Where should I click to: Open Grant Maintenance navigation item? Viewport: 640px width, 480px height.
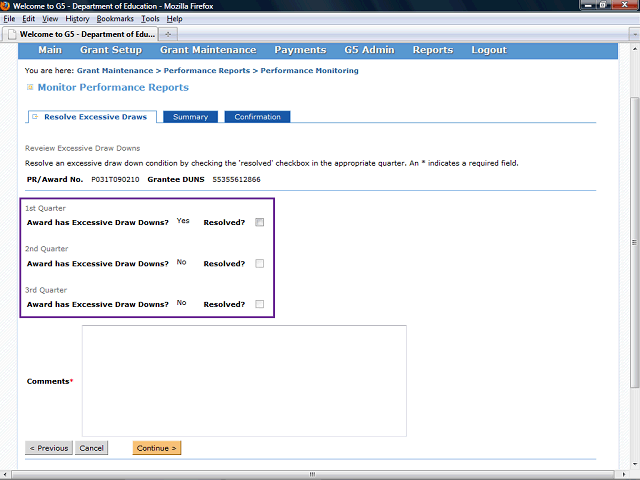(x=208, y=50)
